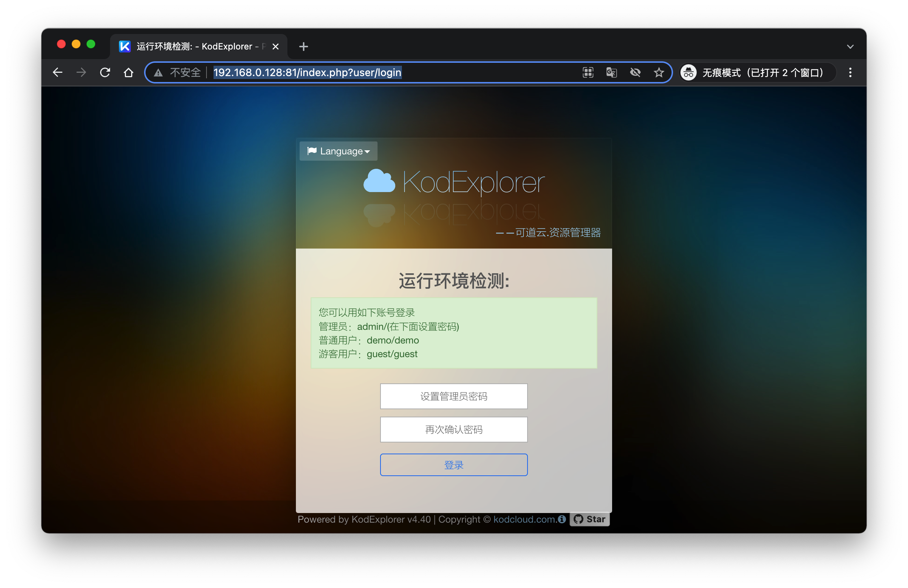This screenshot has height=588, width=908.
Task: Focus the 设置管理员密码 password field
Action: (454, 396)
